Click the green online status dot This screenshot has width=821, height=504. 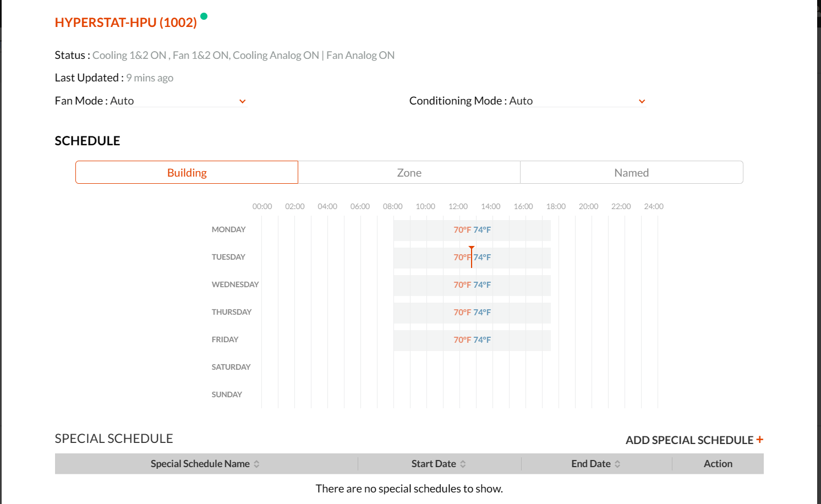204,17
